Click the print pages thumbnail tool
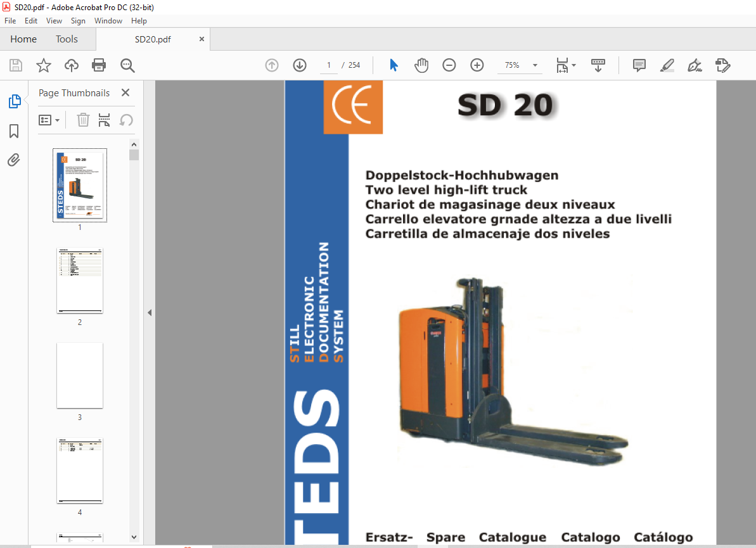The image size is (756, 548). pyautogui.click(x=104, y=120)
